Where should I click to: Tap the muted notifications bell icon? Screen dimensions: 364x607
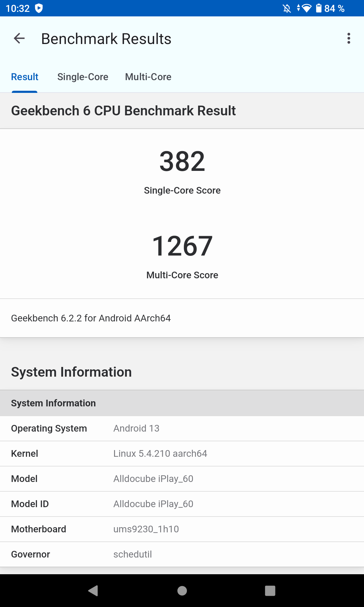tap(287, 8)
